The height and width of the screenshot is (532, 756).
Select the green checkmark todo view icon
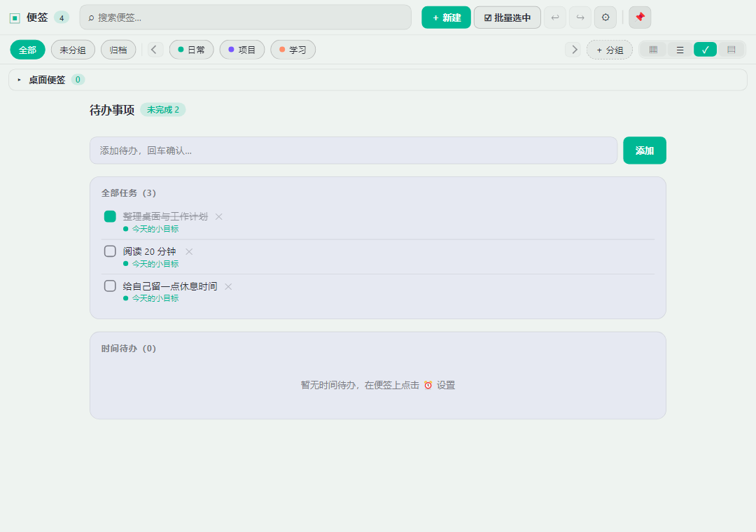pyautogui.click(x=706, y=50)
